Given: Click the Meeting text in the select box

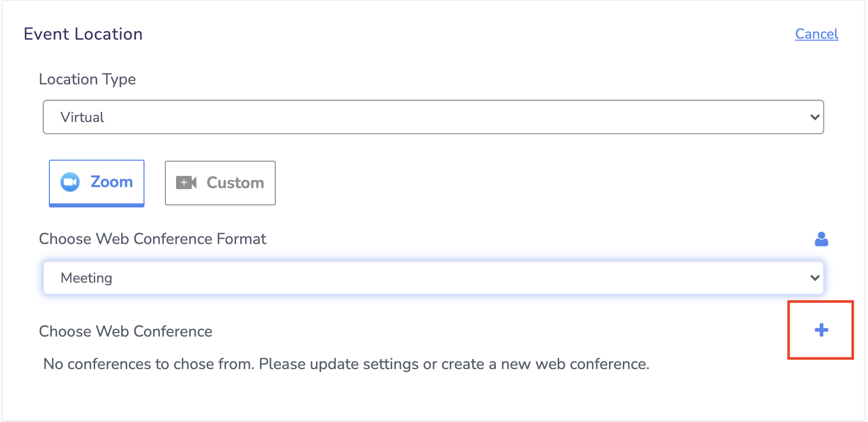Looking at the screenshot, I should pos(86,278).
